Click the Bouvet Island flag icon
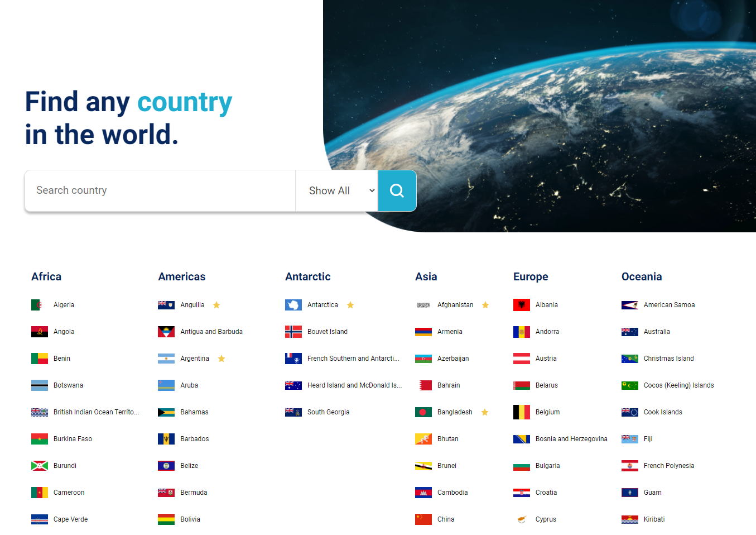This screenshot has width=756, height=535. click(x=293, y=332)
